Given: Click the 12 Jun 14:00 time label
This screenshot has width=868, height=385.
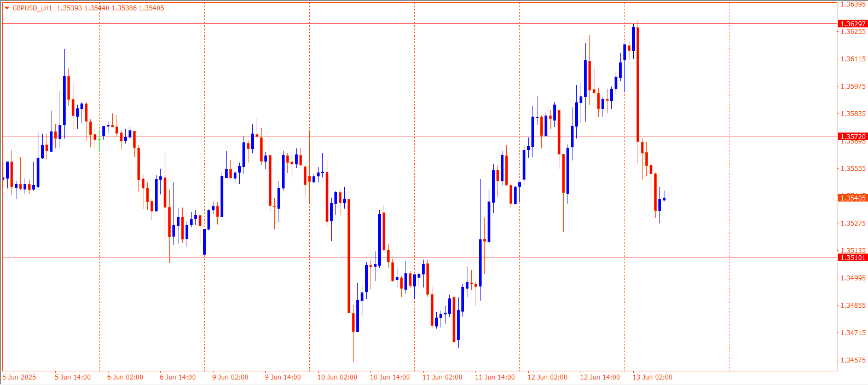Looking at the screenshot, I should pyautogui.click(x=600, y=377).
